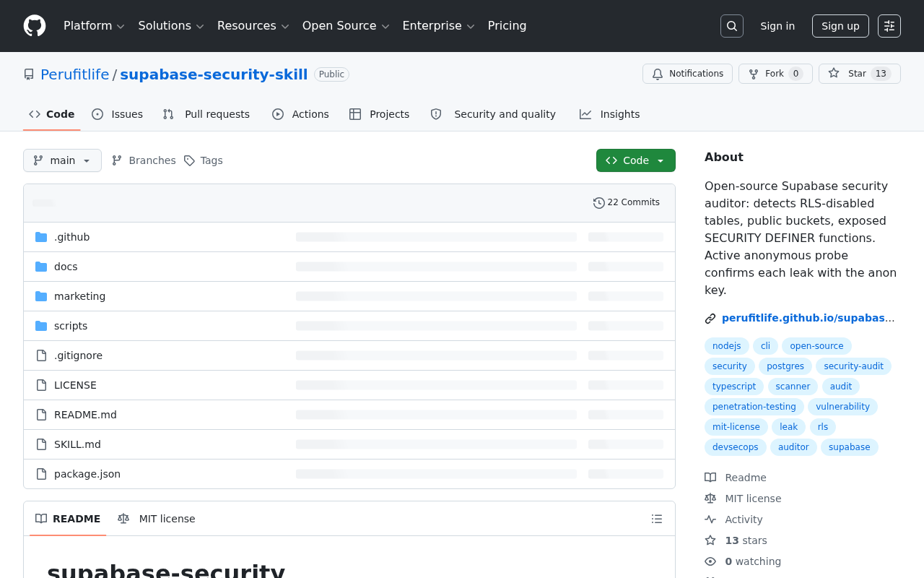Click the bell icon in Notifications
Viewport: 924px width, 578px height.
pyautogui.click(x=658, y=74)
